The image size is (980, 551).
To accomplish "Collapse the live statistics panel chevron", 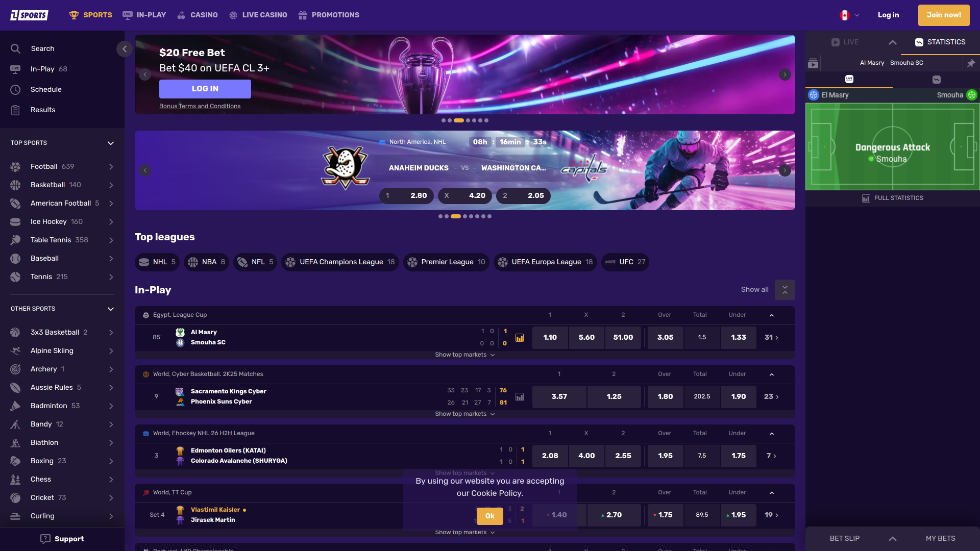I will click(893, 42).
